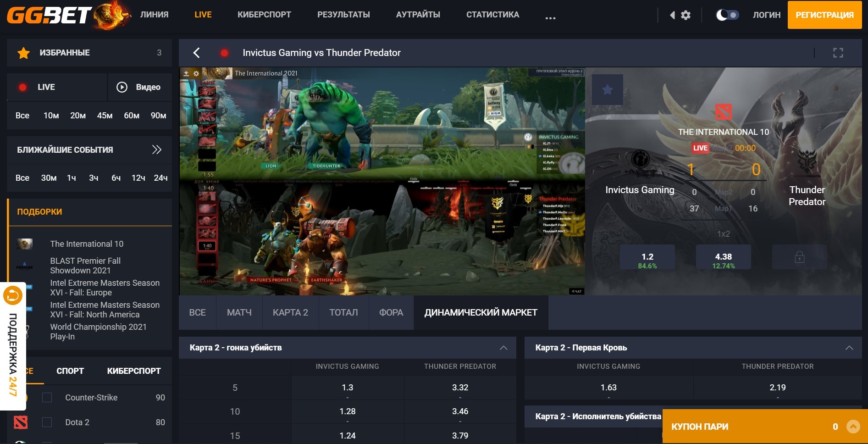
Task: Click the GGBET logo
Action: [x=69, y=15]
